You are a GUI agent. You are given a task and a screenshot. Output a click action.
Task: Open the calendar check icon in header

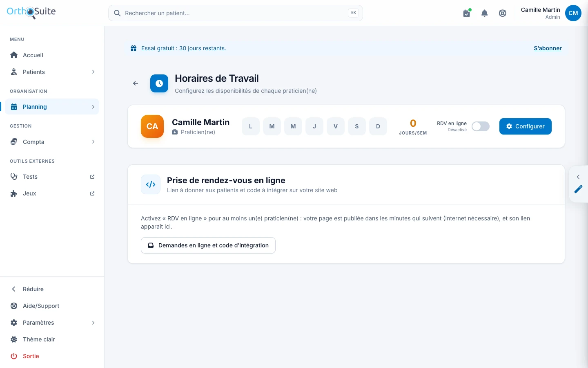pos(467,13)
